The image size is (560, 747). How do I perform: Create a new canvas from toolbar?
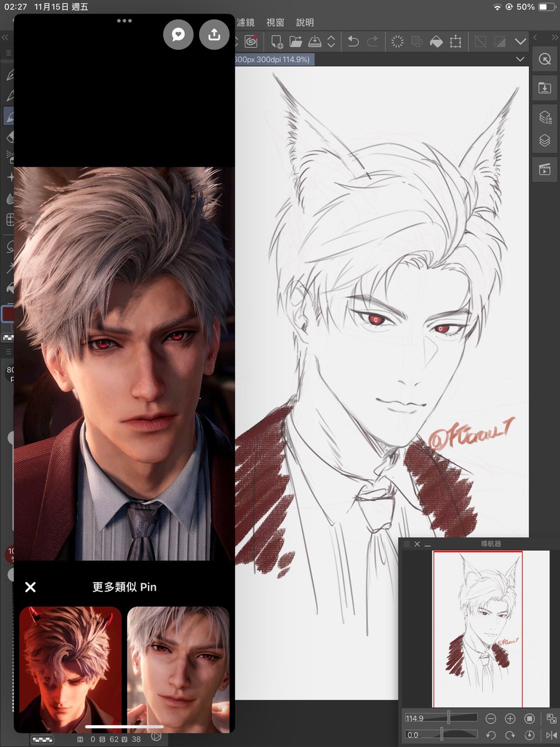pyautogui.click(x=276, y=42)
